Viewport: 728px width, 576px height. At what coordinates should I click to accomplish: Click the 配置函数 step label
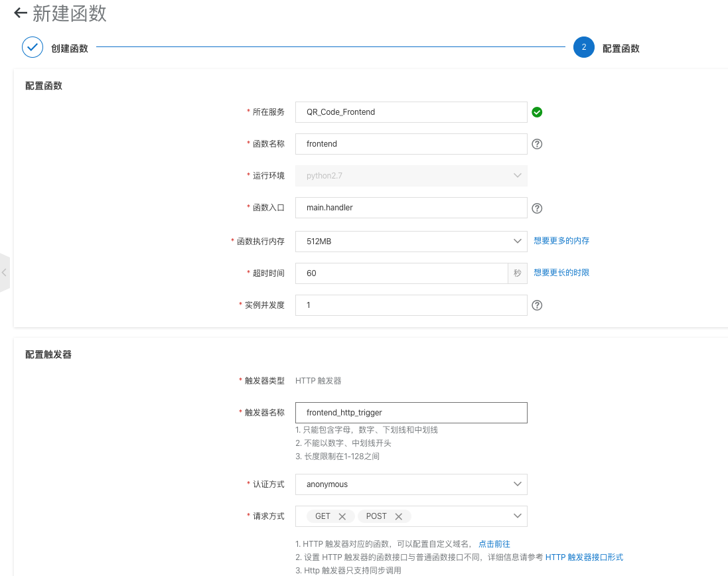[x=620, y=48]
